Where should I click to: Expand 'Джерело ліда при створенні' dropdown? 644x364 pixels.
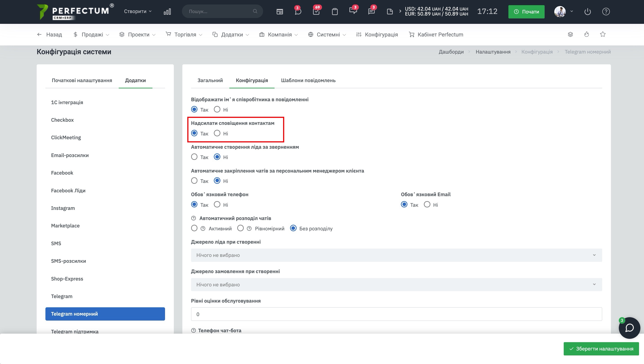pyautogui.click(x=396, y=255)
